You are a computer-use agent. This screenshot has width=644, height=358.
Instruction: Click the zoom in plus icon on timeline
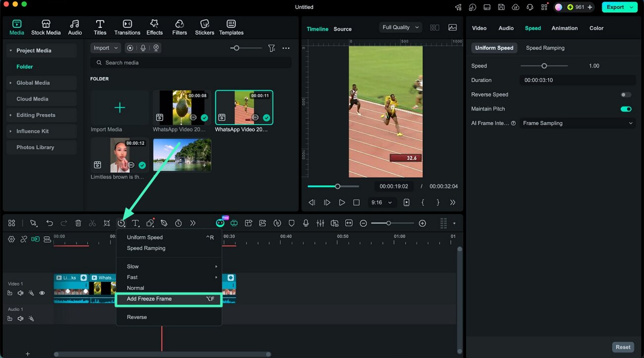point(422,224)
